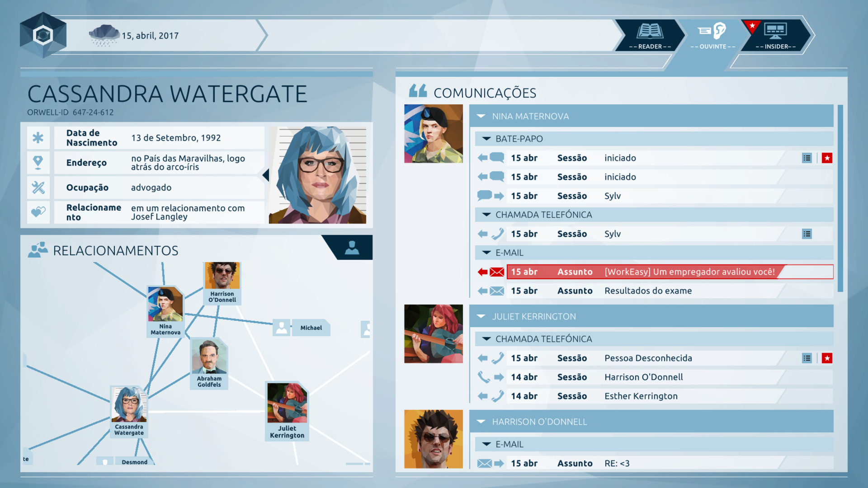Open the Orwell hexagon logo menu
The height and width of the screenshot is (488, 868).
(43, 35)
